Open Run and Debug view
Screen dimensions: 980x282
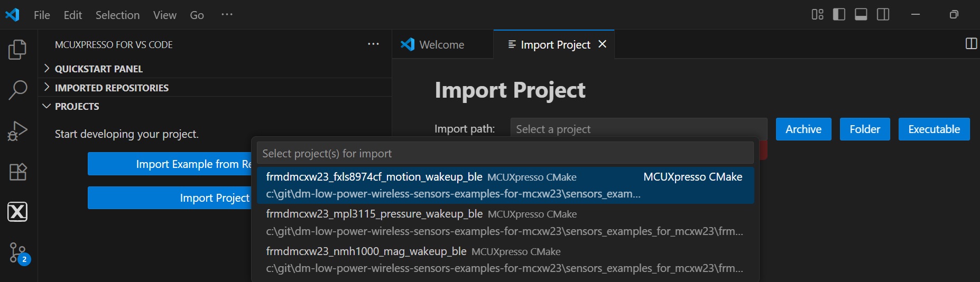click(17, 131)
